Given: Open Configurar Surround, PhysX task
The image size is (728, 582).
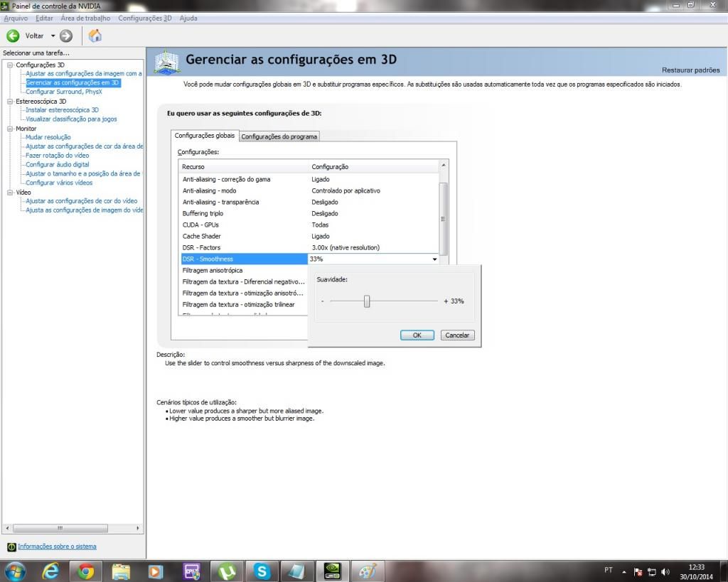Looking at the screenshot, I should [63, 92].
